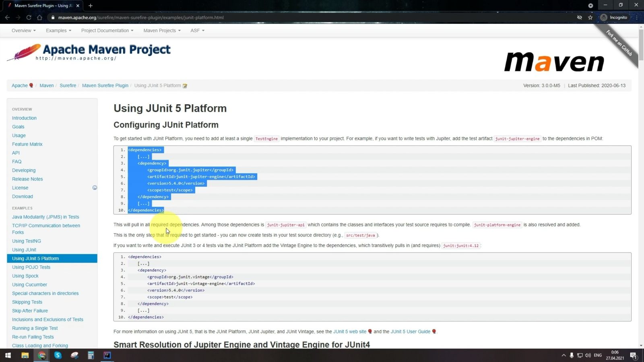Open the API sidebar link
Screen dimensions: 644x362
tap(16, 153)
